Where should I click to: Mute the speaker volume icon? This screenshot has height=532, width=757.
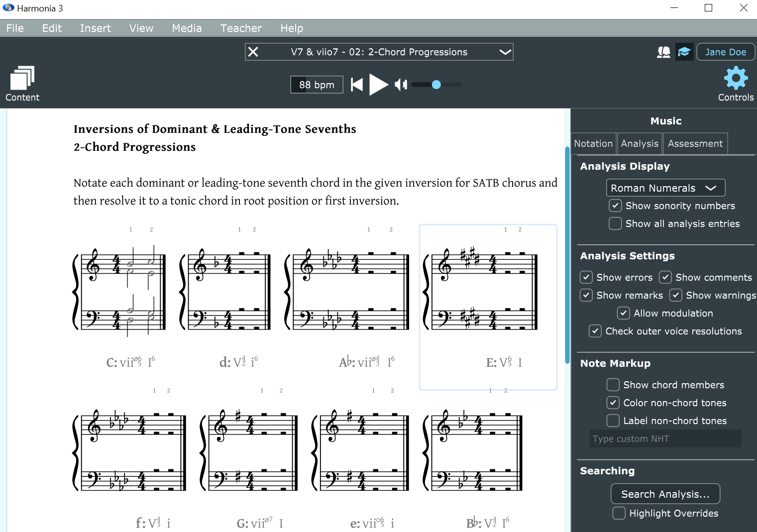pyautogui.click(x=401, y=85)
